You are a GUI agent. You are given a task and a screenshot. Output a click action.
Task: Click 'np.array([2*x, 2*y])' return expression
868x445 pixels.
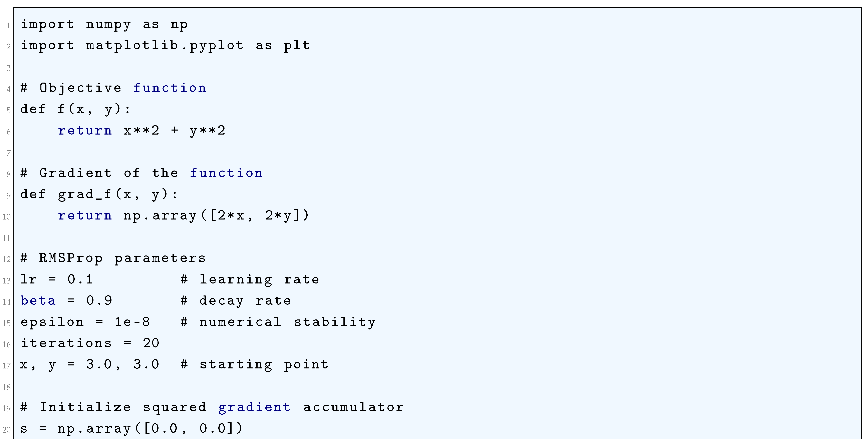216,216
